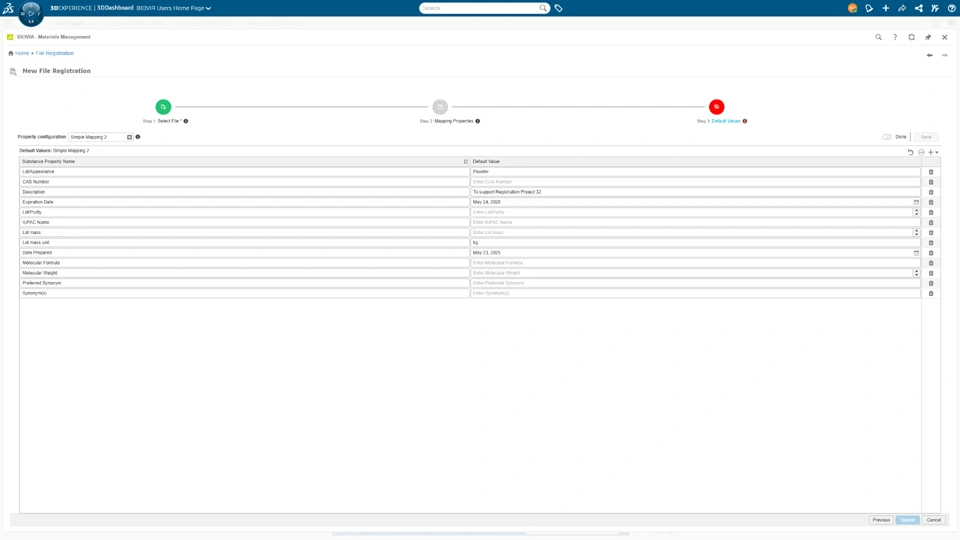Click Description value 'To support Registration Project 32'
This screenshot has height=540, width=960.
click(x=507, y=192)
